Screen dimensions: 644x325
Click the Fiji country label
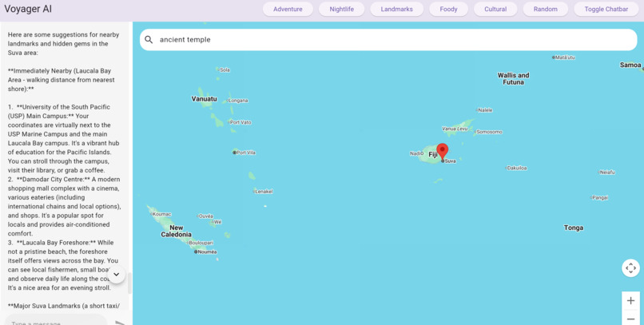(x=433, y=155)
